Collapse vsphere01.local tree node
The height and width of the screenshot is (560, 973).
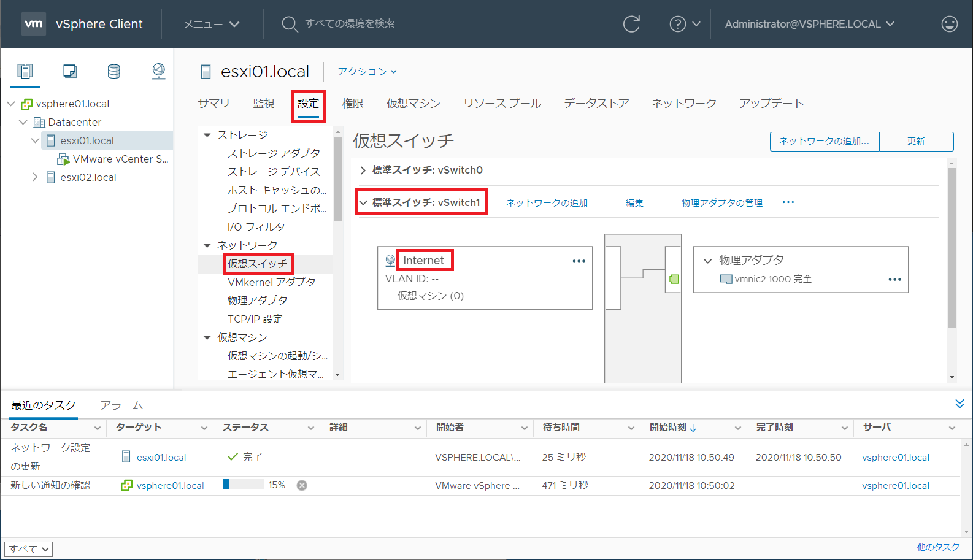[x=10, y=104]
